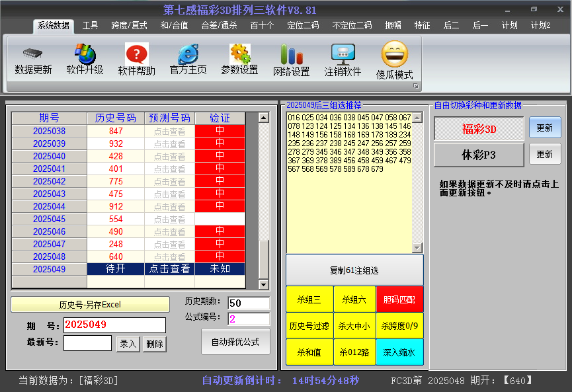
Task: Click scroll-up arrow of recommendation list
Action: pyautogui.click(x=417, y=118)
